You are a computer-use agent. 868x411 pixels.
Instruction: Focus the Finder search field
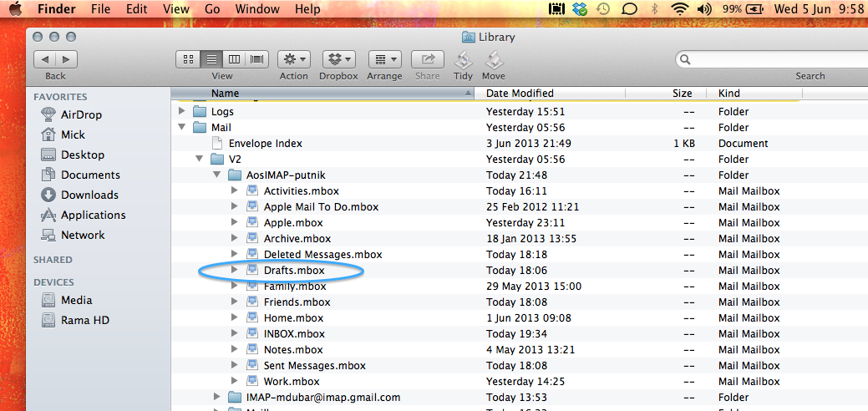[772, 58]
